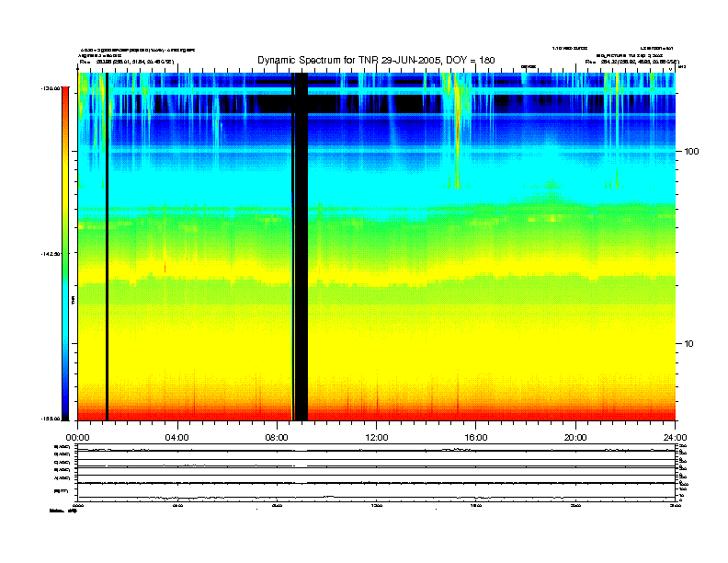The height and width of the screenshot is (563, 728).
Task: Click the 04:00 time axis label
Action: point(177,438)
